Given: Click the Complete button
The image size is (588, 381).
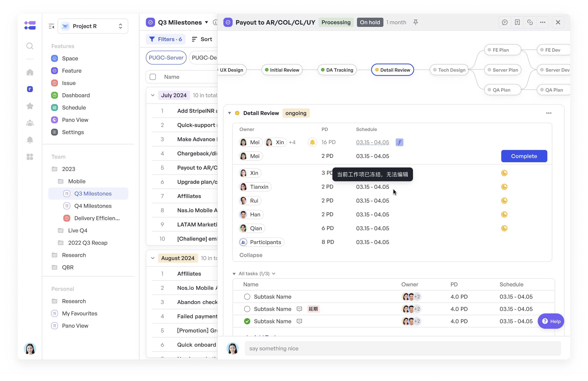Looking at the screenshot, I should [524, 156].
